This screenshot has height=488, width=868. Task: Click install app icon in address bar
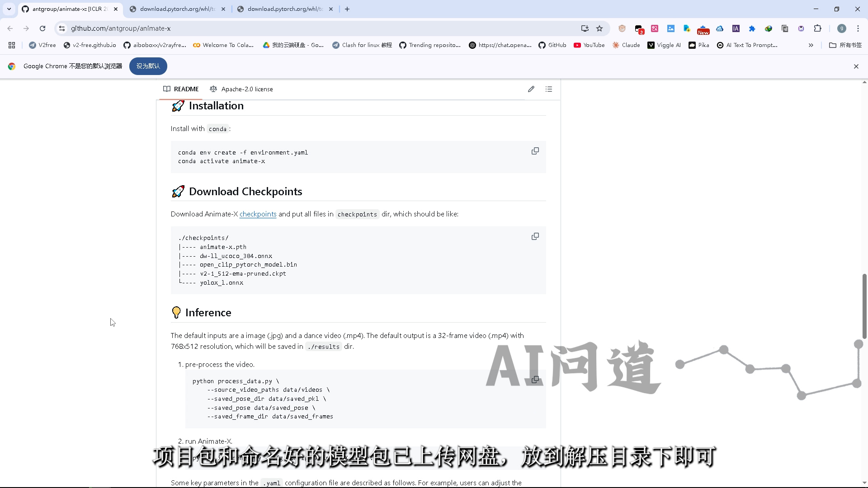(585, 28)
